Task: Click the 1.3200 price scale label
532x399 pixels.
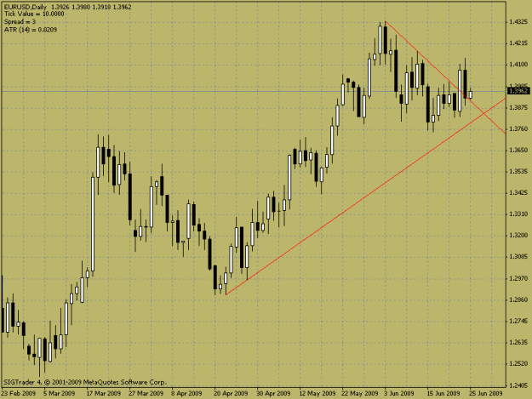Action: (518, 236)
